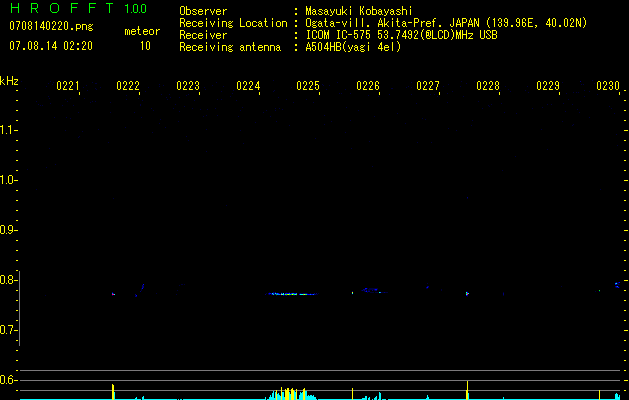Click the HROFFT 1.0.0 title text
The width and height of the screenshot is (629, 400).
[79, 8]
